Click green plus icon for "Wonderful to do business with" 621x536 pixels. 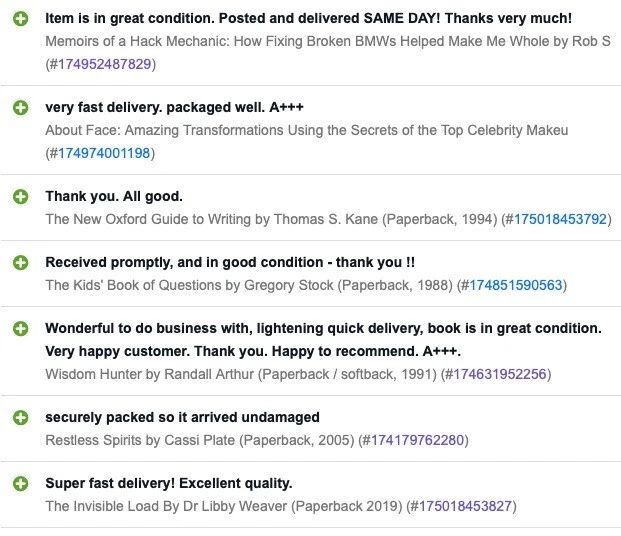click(20, 328)
